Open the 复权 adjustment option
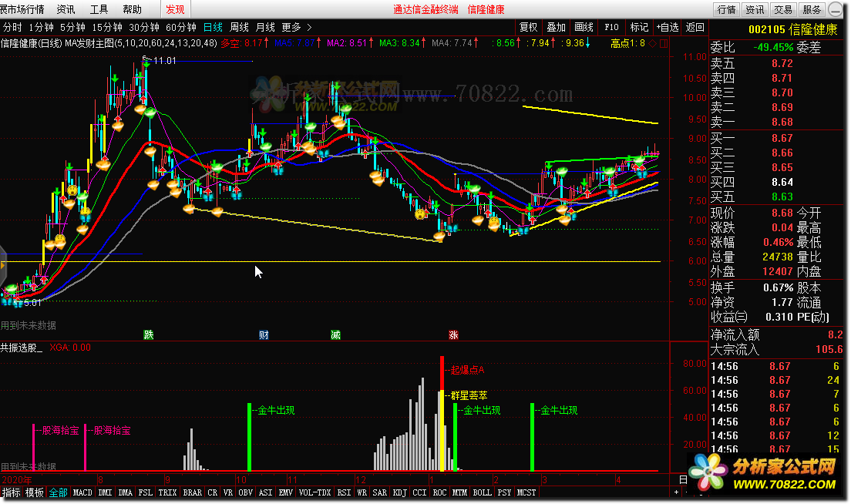The height and width of the screenshot is (504, 851). tap(528, 27)
